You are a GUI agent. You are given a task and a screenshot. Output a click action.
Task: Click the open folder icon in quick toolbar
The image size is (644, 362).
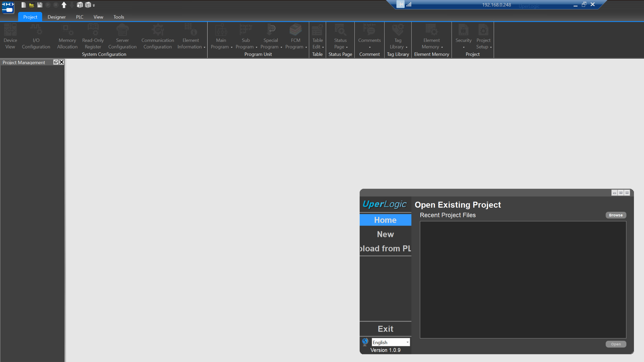[x=31, y=5]
